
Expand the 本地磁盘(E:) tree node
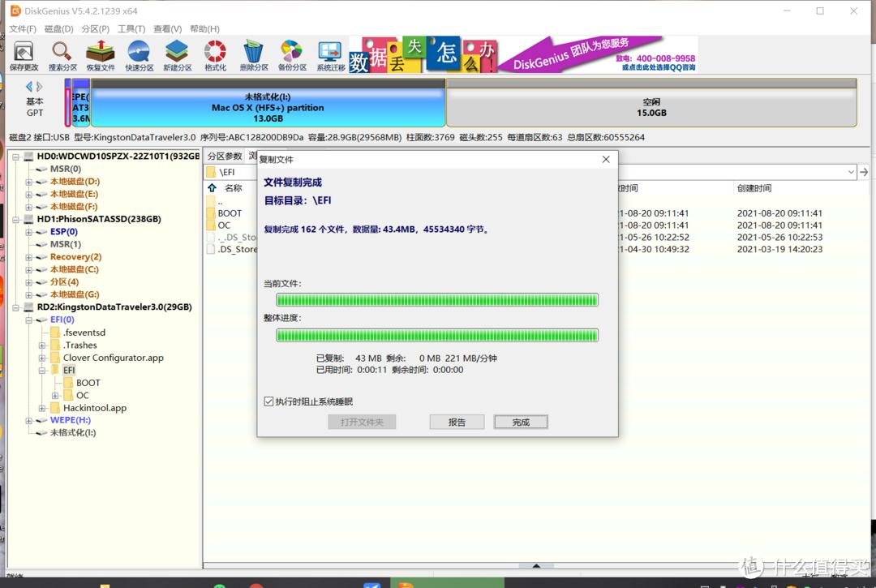pos(28,195)
